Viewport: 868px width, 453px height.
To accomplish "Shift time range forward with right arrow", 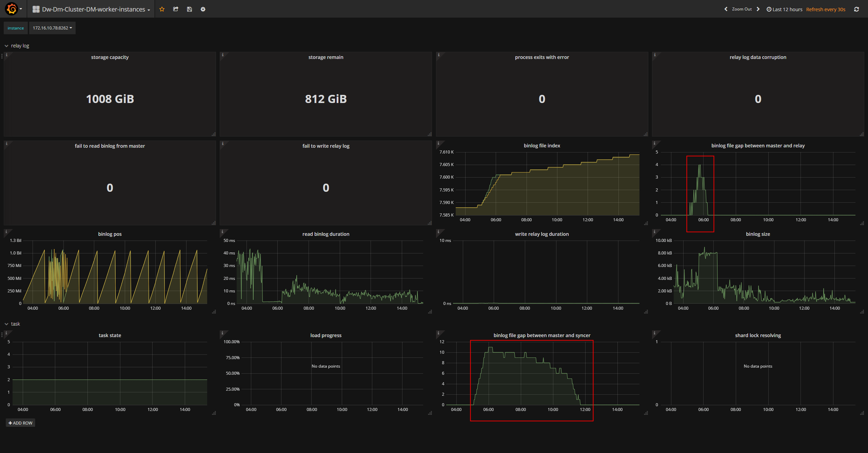I will [x=758, y=9].
